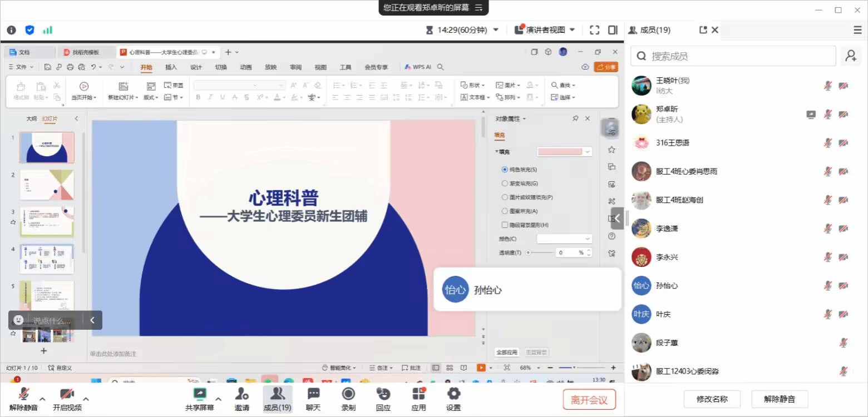This screenshot has height=417, width=868.
Task: Open the meeting timer dropdown arrow
Action: [496, 30]
